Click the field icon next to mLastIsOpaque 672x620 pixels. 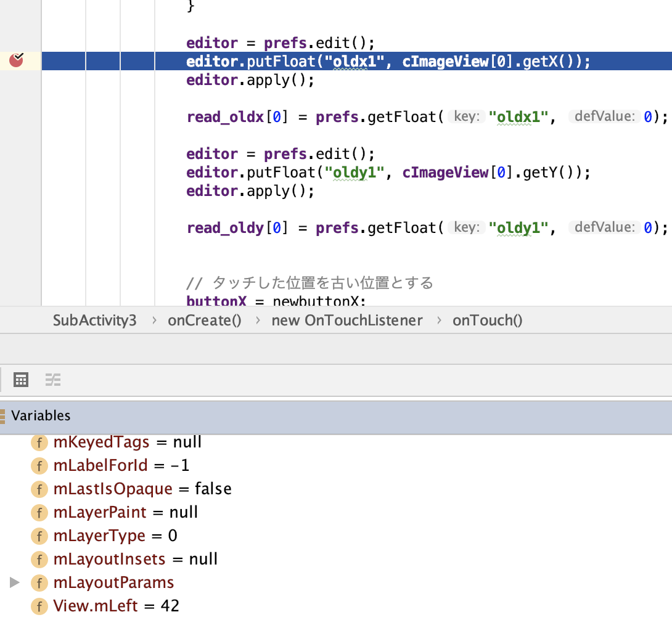click(x=39, y=489)
